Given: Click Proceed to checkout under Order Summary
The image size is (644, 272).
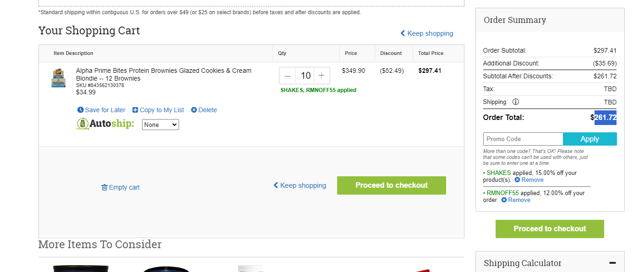Looking at the screenshot, I should click(x=550, y=229).
